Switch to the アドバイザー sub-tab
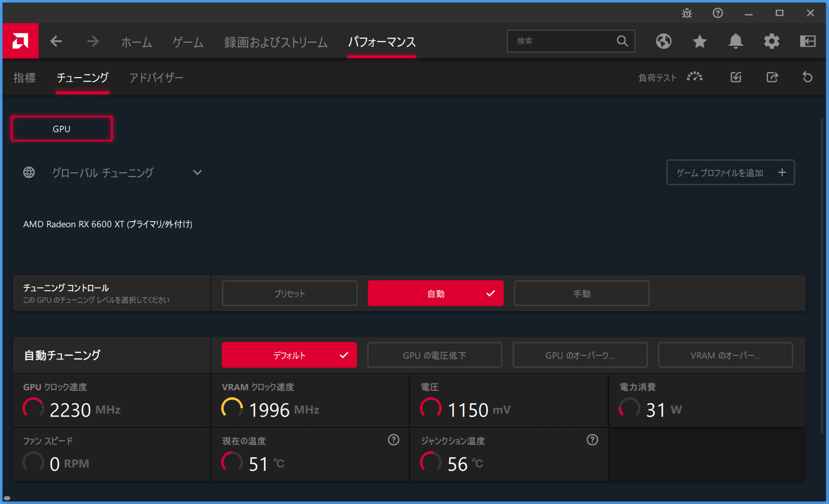The image size is (829, 504). pyautogui.click(x=156, y=78)
